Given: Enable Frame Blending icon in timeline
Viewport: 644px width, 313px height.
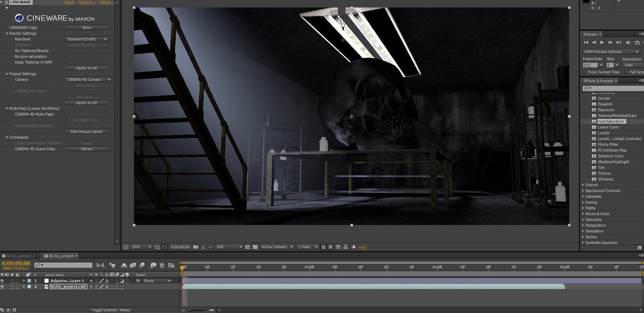Looking at the screenshot, I should coord(133,265).
